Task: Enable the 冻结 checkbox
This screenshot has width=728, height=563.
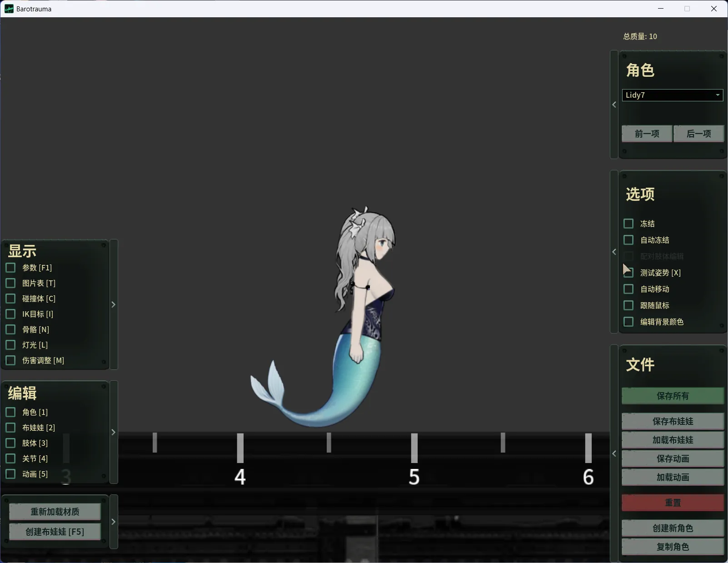Action: [628, 224]
